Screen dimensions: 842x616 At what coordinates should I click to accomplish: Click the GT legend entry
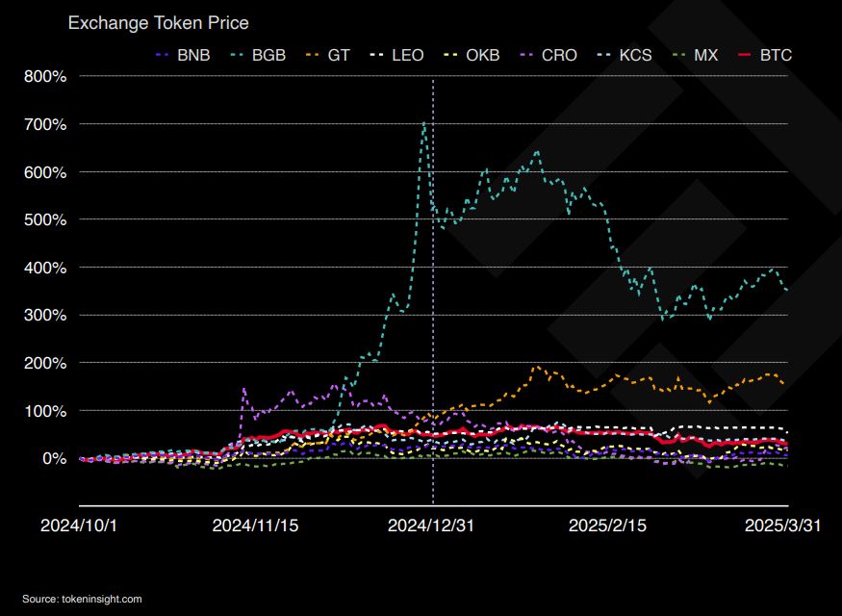(x=327, y=55)
